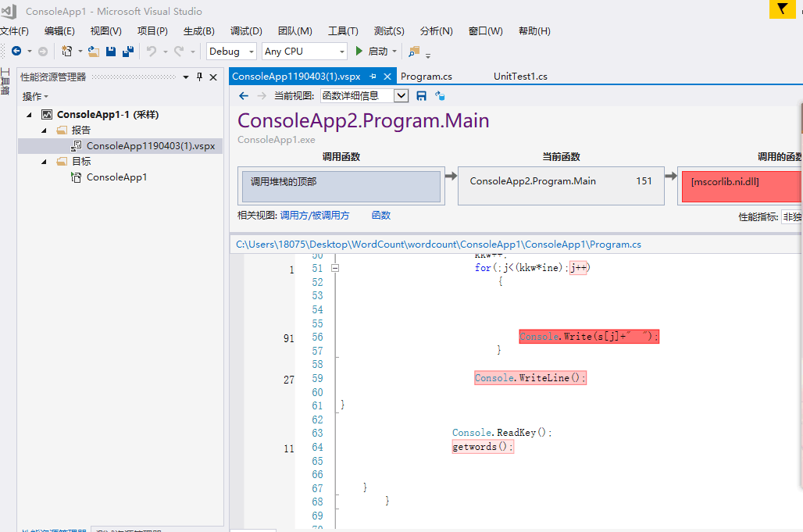Click the Undo toolbar icon
This screenshot has width=803, height=532.
[x=152, y=52]
